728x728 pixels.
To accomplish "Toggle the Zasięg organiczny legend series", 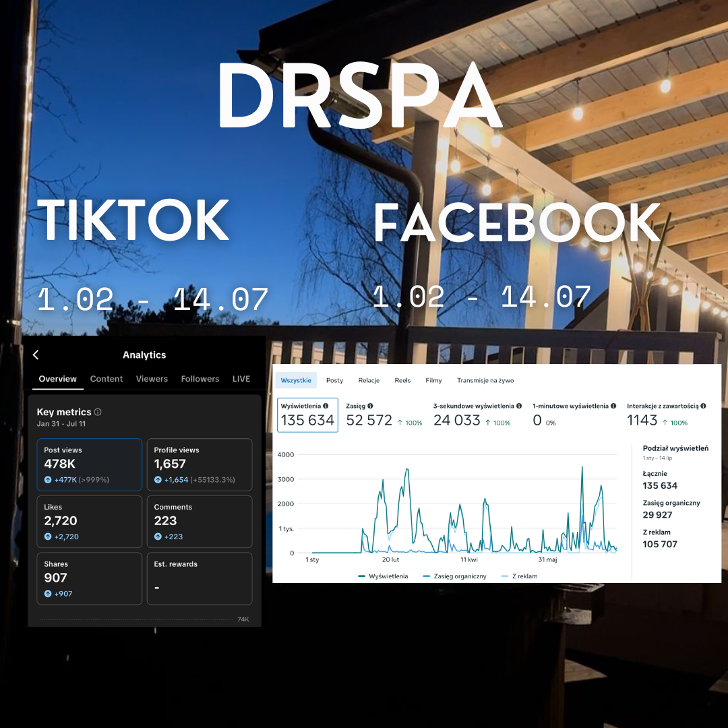I will click(454, 576).
